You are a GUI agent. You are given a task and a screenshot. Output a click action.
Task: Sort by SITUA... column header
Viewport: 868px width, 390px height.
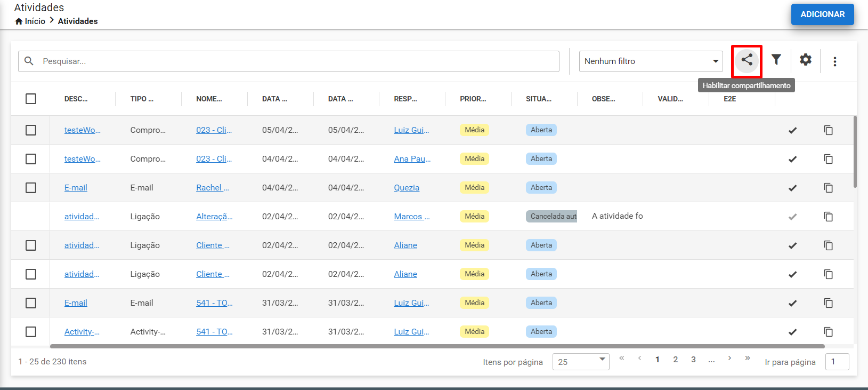(x=539, y=99)
